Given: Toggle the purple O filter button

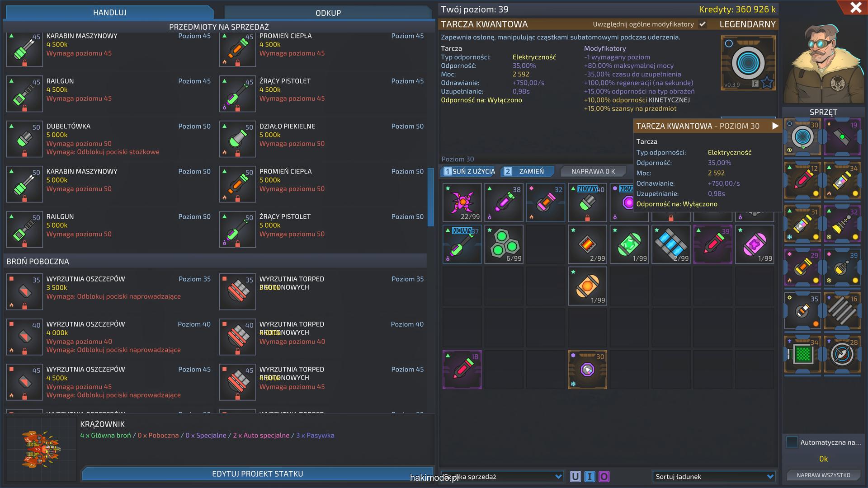Looking at the screenshot, I should 604,477.
